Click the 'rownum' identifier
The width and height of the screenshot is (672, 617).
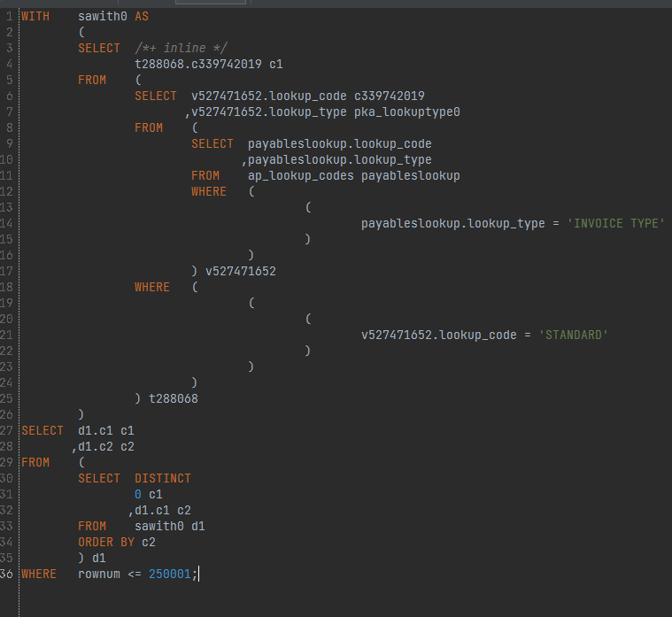(99, 575)
